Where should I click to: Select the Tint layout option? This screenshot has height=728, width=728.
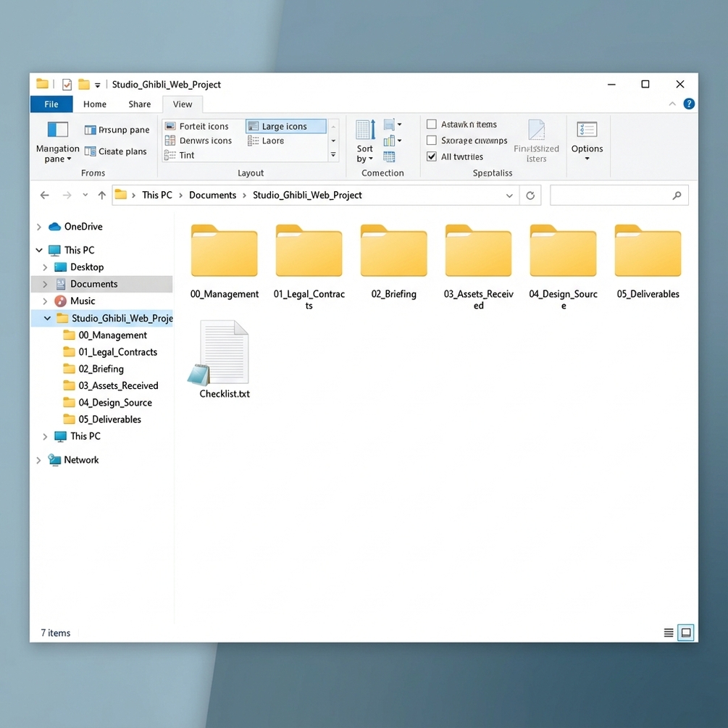pos(180,155)
